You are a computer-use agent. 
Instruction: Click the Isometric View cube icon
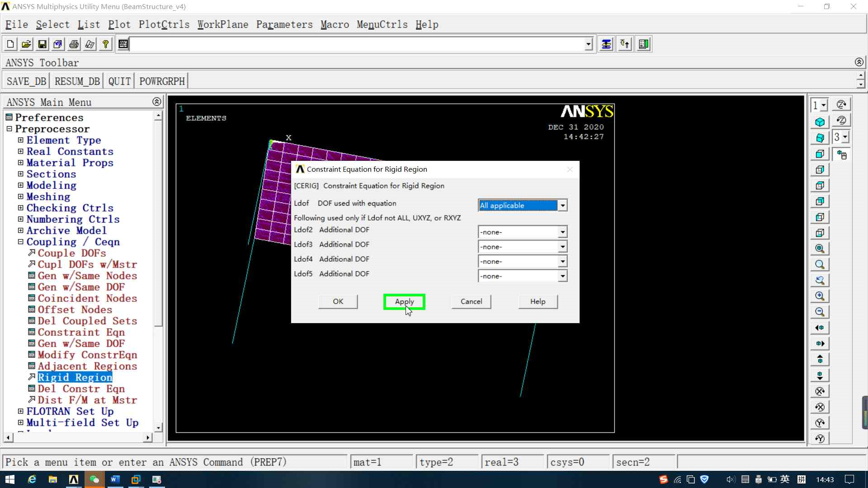click(x=820, y=122)
